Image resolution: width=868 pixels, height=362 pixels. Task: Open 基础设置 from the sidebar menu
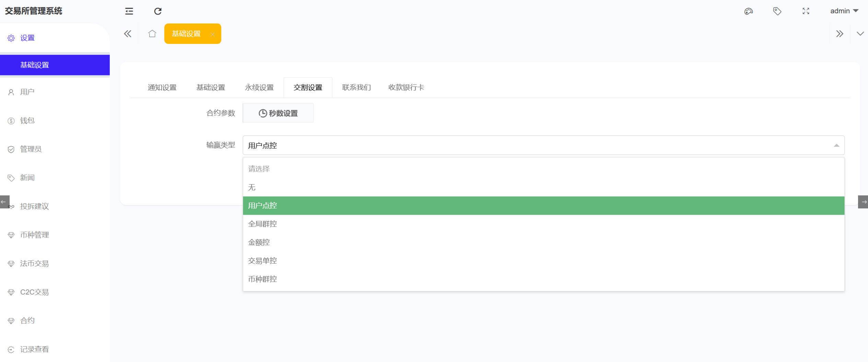[x=34, y=65]
